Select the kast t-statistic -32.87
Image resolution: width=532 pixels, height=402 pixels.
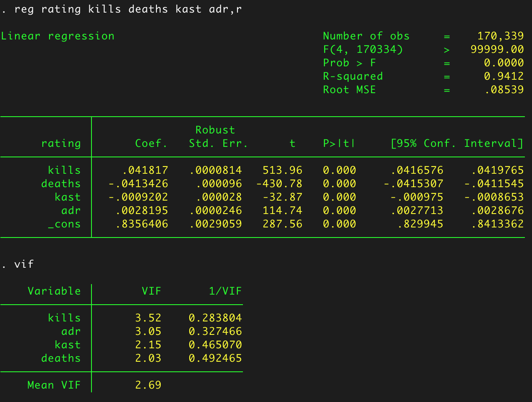(282, 197)
